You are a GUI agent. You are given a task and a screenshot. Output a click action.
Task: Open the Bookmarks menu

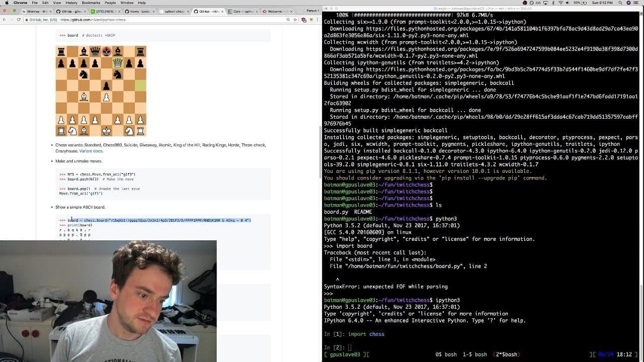click(x=91, y=3)
